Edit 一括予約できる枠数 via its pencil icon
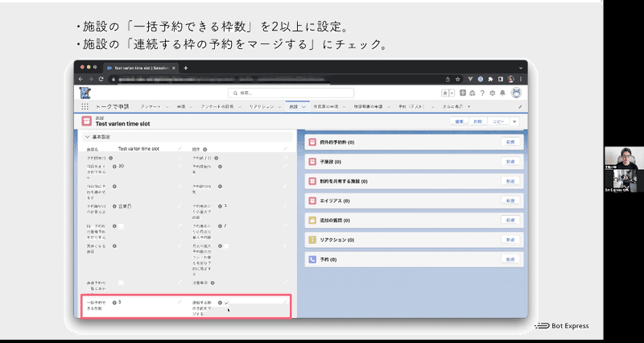The height and width of the screenshot is (343, 644). (179, 302)
